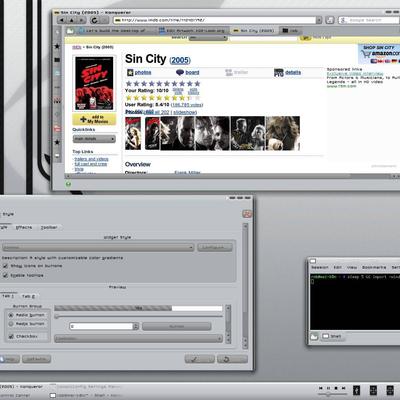Image resolution: width=400 pixels, height=400 pixels.
Task: Click the green status icon in Konqueror
Action: [x=68, y=184]
